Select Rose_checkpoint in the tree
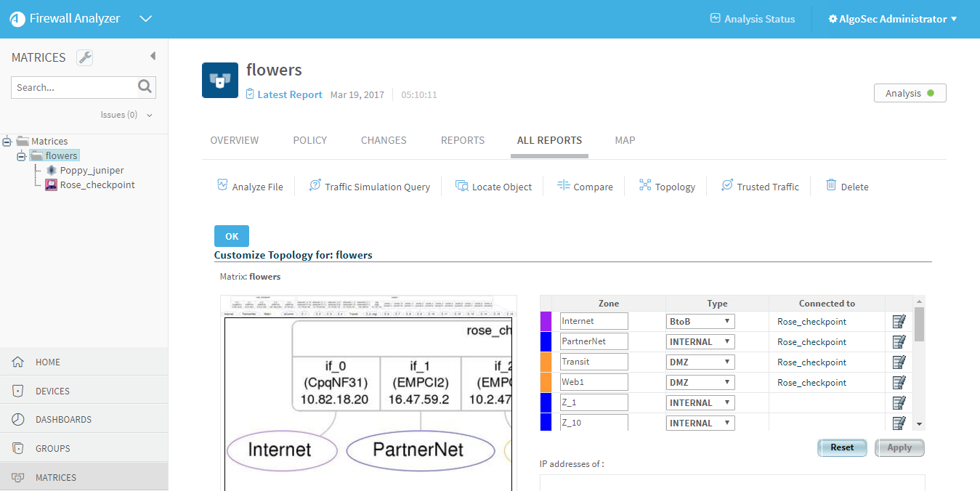The width and height of the screenshot is (980, 491). click(97, 185)
